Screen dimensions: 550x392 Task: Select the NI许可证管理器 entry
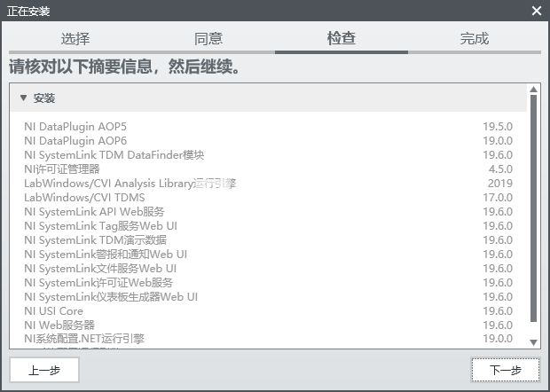[268, 169]
